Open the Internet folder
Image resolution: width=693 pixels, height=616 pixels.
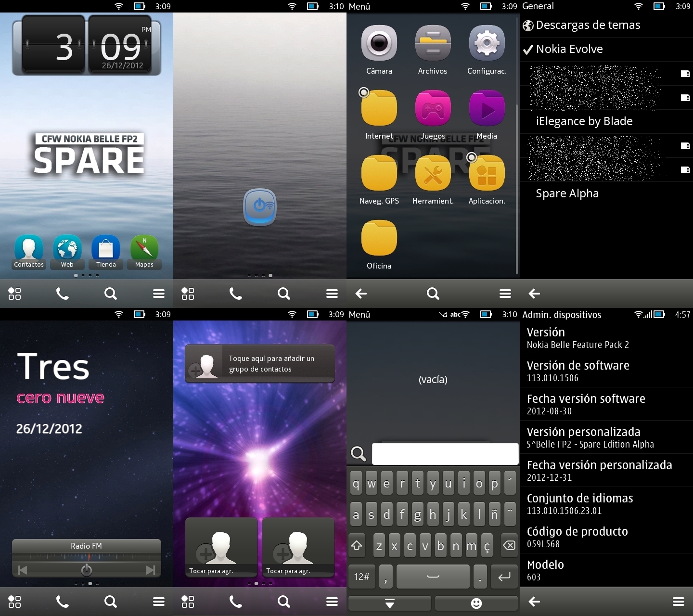click(379, 115)
